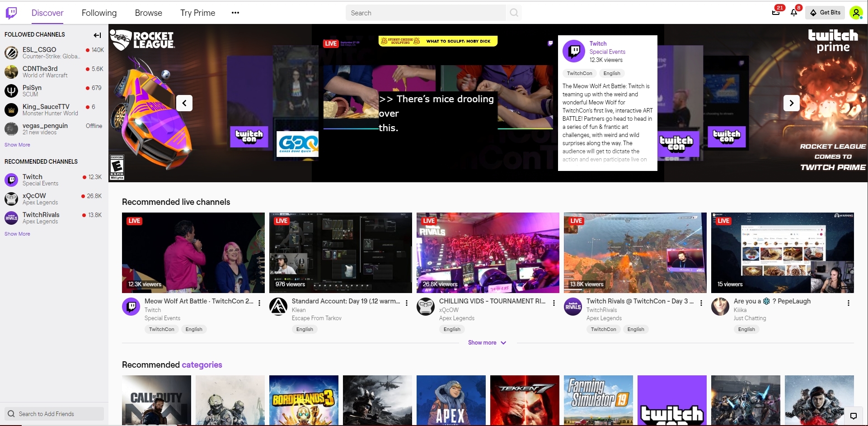Open Special Events link in carousel card
868x426 pixels.
coord(607,52)
